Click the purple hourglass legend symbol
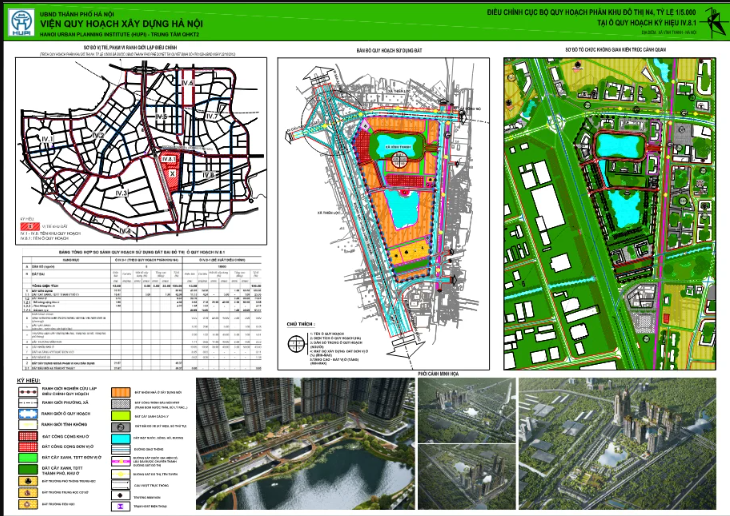730x516 pixels. click(x=121, y=507)
